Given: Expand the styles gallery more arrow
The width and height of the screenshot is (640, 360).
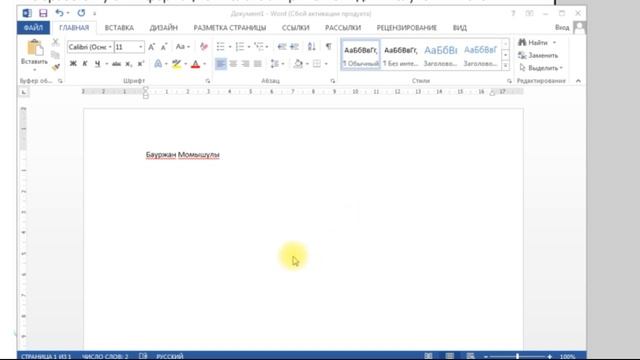Looking at the screenshot, I should [x=505, y=65].
